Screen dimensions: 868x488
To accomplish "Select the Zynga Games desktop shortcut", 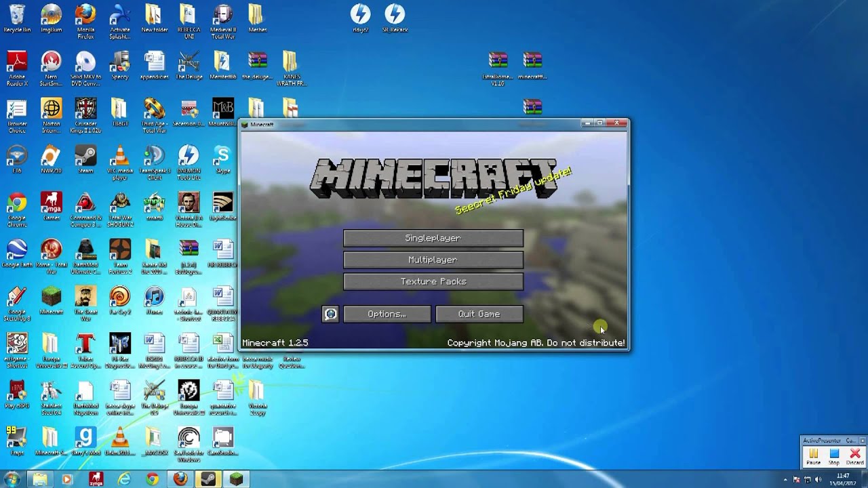I will click(51, 206).
